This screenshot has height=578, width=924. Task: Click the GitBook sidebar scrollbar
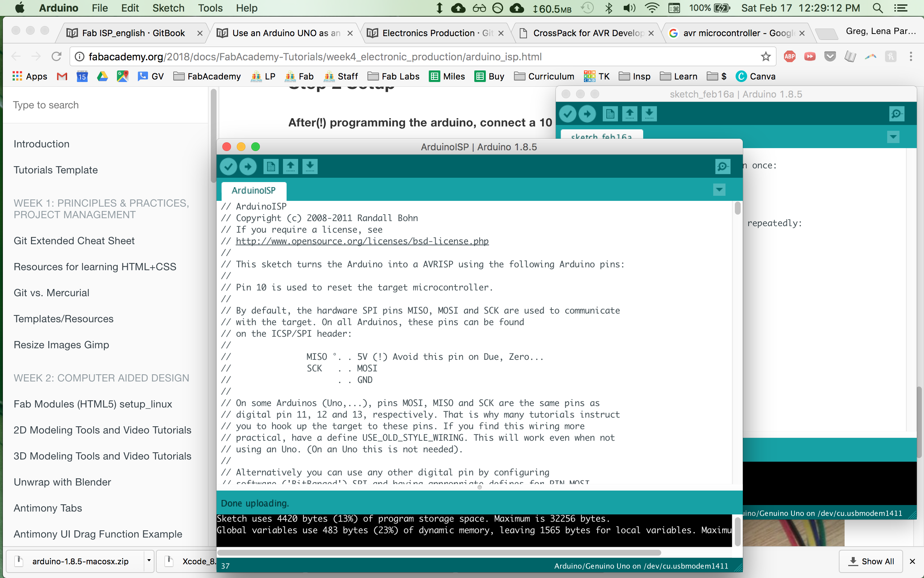point(213,135)
